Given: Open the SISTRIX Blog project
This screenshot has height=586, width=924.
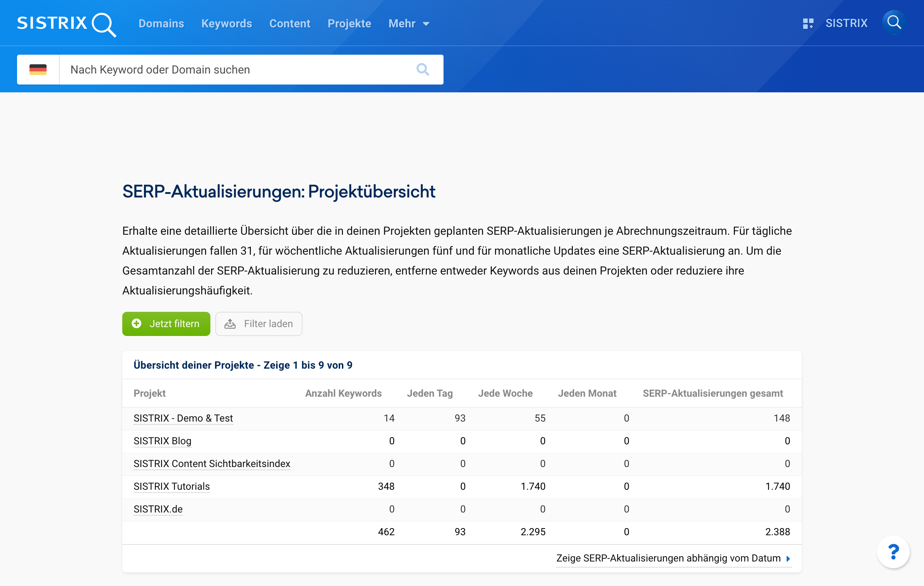Looking at the screenshot, I should (162, 441).
